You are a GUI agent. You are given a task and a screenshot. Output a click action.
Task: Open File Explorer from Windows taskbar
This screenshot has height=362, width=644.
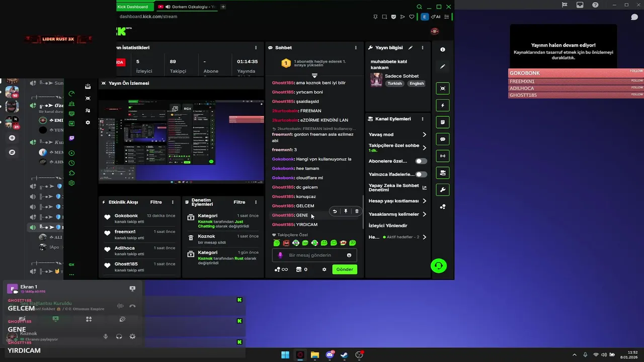(315, 355)
